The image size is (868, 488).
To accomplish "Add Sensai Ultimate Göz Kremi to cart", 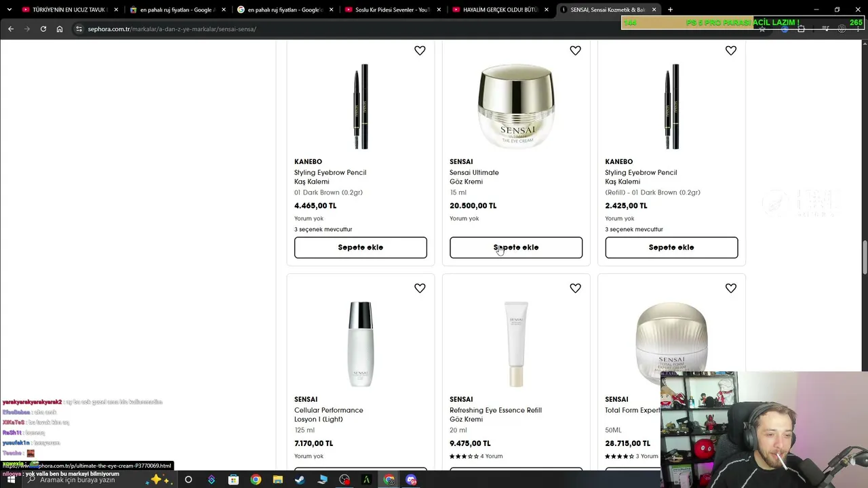I will click(x=516, y=247).
